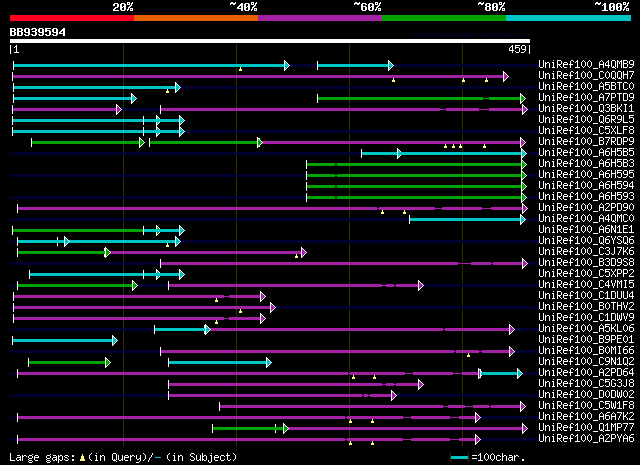Click the purple alignment bar in the C0QQH7 row
This screenshot has width=640, height=465.
(x=260, y=76)
